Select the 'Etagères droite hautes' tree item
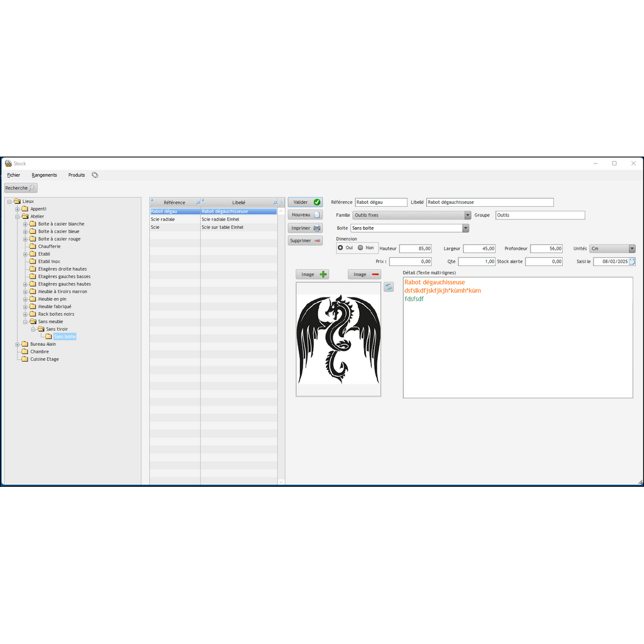The height and width of the screenshot is (644, 644). [62, 269]
